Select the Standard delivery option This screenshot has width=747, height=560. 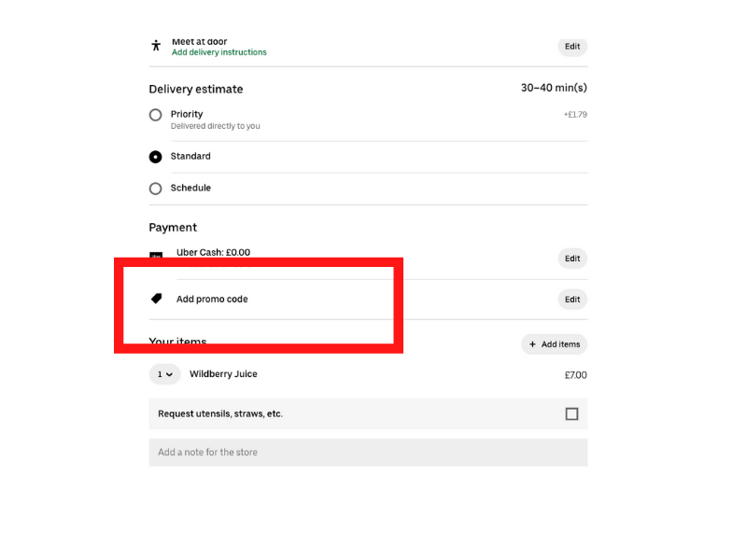click(x=155, y=157)
